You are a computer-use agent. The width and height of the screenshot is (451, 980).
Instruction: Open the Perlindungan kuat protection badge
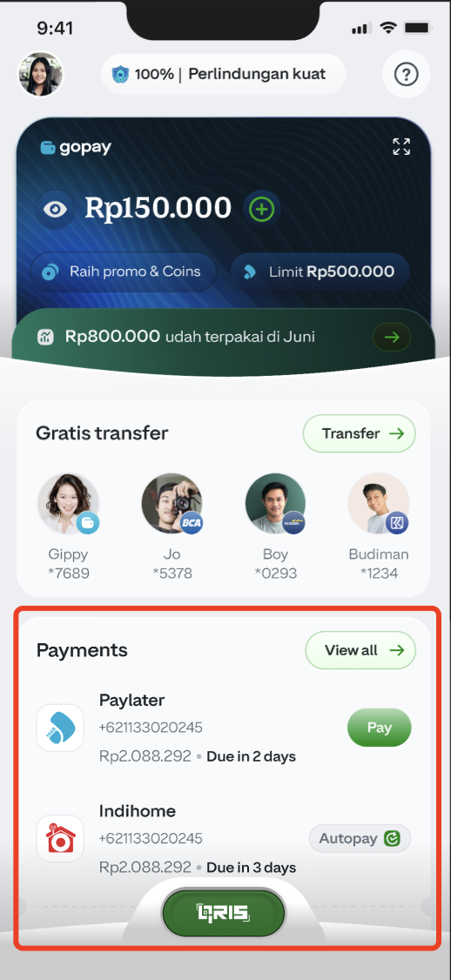tap(223, 74)
